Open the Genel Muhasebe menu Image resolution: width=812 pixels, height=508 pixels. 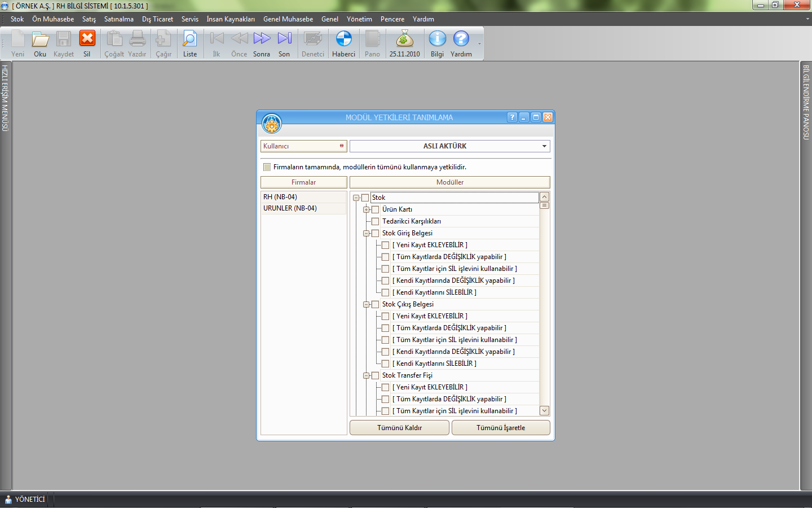tap(288, 19)
